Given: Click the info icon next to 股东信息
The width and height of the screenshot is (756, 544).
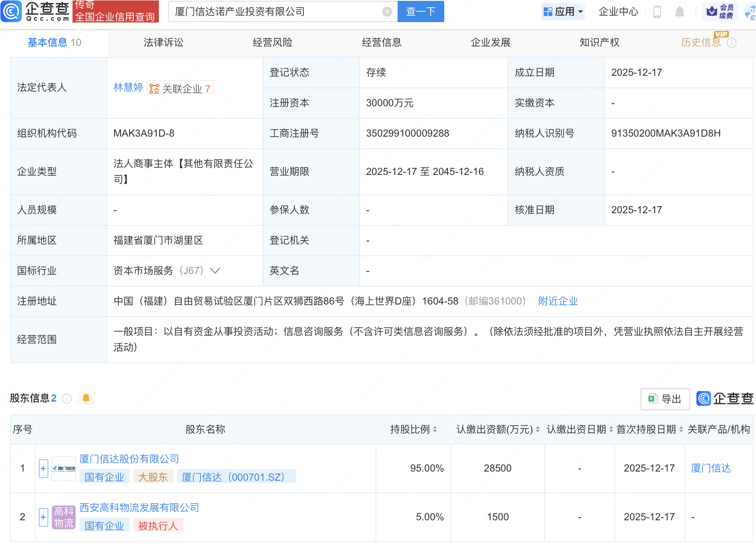Looking at the screenshot, I should [x=67, y=399].
